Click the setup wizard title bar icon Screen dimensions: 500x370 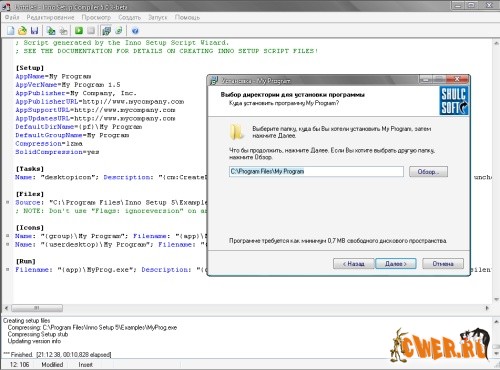[214, 80]
